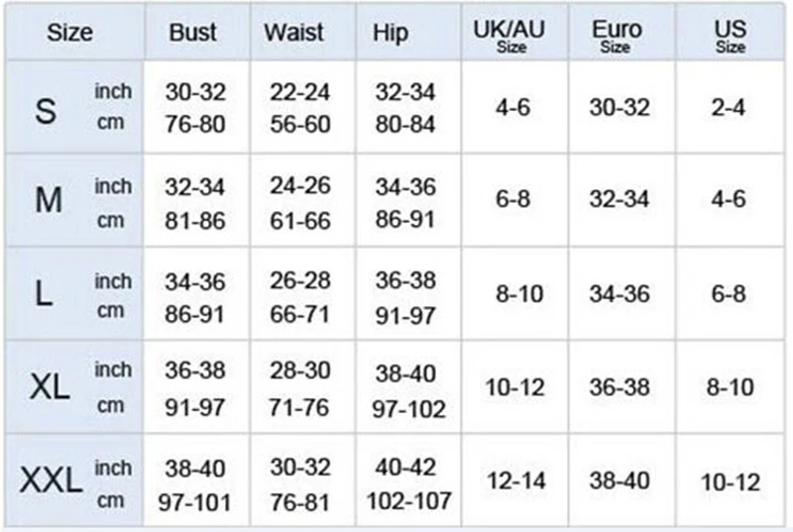Click XXL US size 10-12
The width and height of the screenshot is (793, 532).
731,482
